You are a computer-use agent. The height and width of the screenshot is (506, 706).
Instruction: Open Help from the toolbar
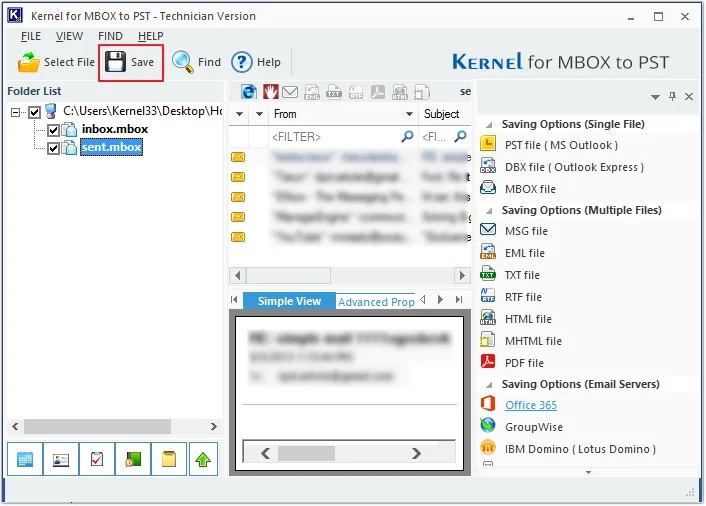click(256, 62)
